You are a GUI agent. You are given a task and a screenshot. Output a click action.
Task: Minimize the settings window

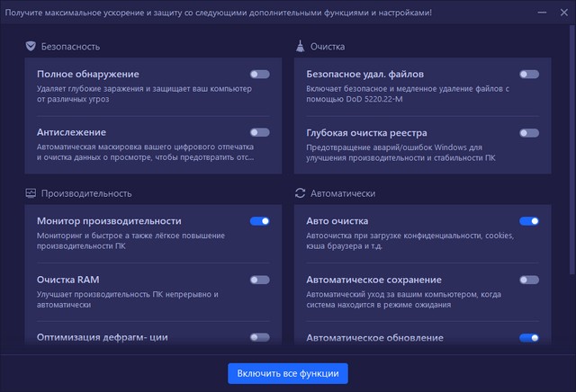point(540,13)
